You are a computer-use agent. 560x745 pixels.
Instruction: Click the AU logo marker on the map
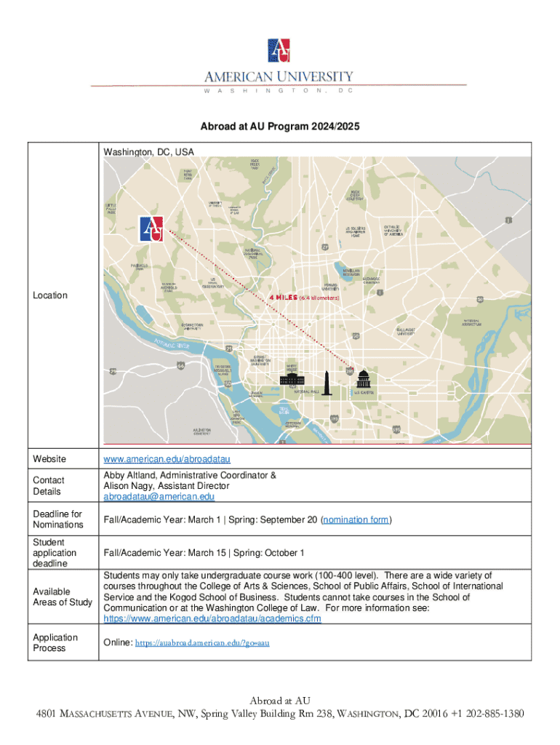coord(151,228)
